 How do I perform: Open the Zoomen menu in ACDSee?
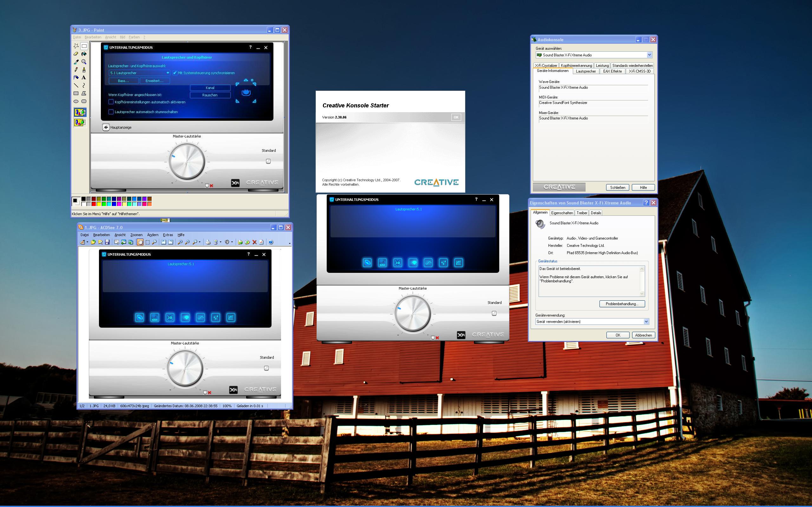136,235
